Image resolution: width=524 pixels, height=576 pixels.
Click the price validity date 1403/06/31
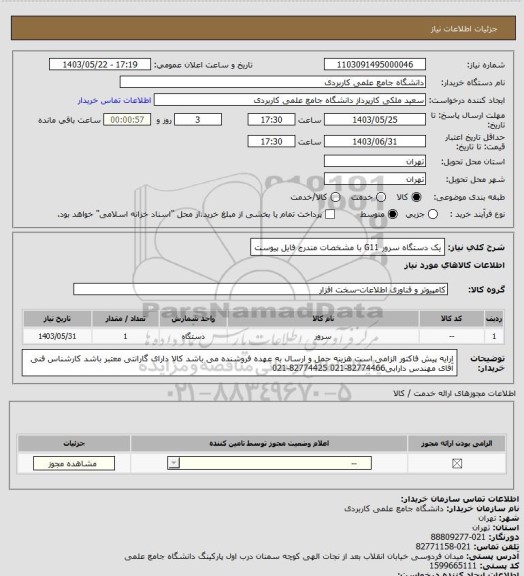pos(375,141)
